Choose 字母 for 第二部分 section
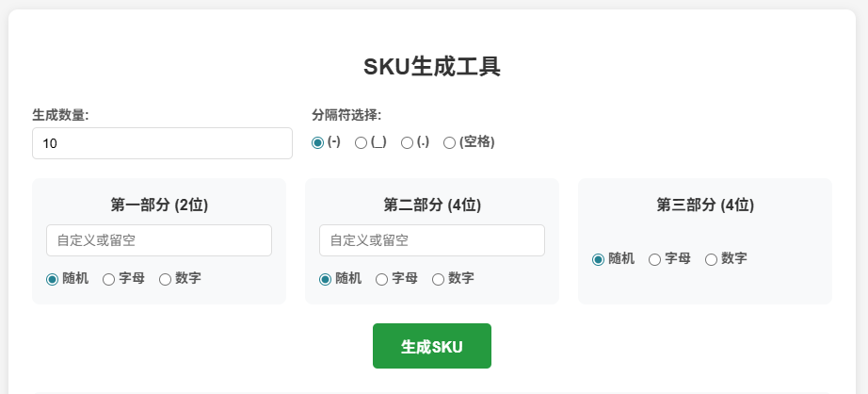The image size is (868, 394). [x=382, y=279]
